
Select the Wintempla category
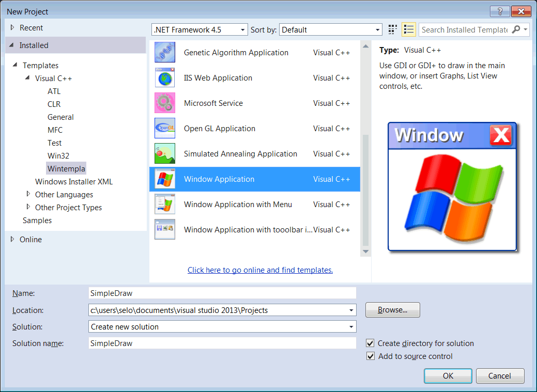tap(66, 168)
